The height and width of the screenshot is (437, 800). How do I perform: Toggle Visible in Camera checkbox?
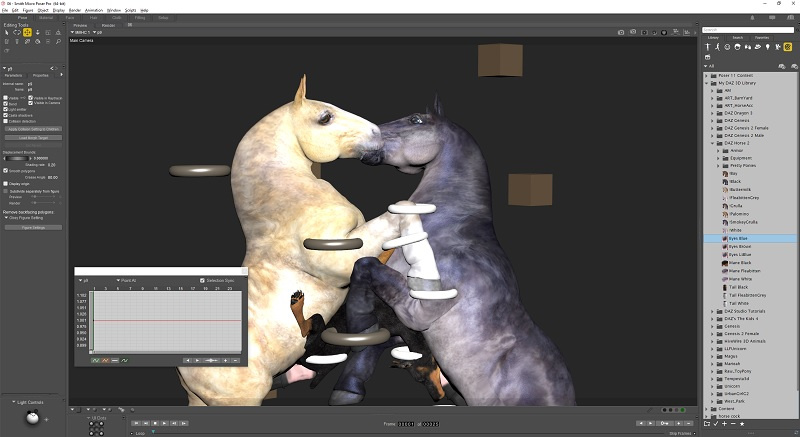31,103
